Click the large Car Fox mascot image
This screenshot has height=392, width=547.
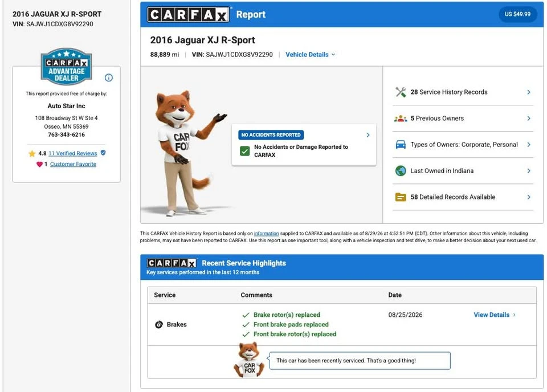187,153
